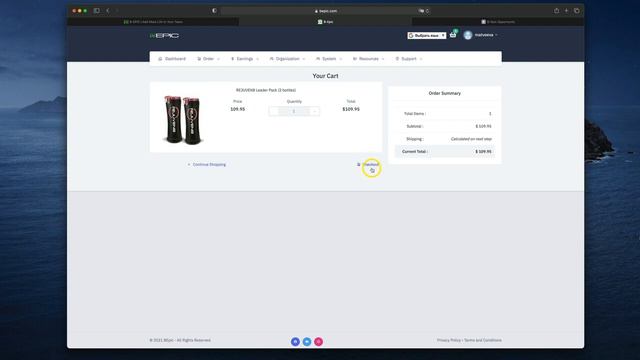Open the Google Translate language dropdown
Screen dimensions: 640x360
pos(427,36)
